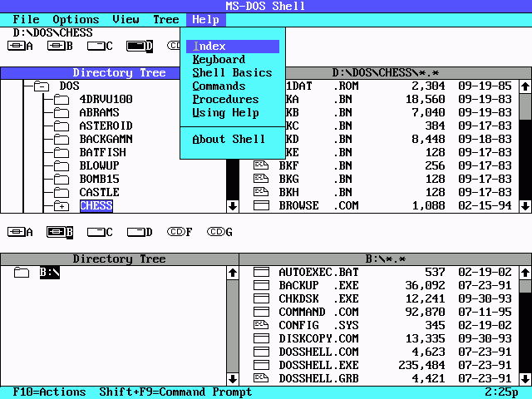Click the BROWSE.COM file icon
The width and height of the screenshot is (532, 399).
(262, 205)
